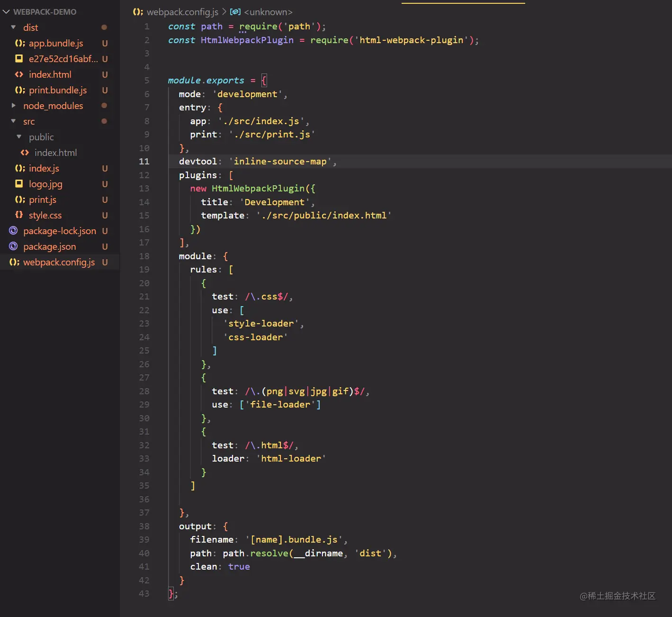Viewport: 672px width, 617px height.
Task: Open e27e52cd16abf image file
Action: pos(63,59)
